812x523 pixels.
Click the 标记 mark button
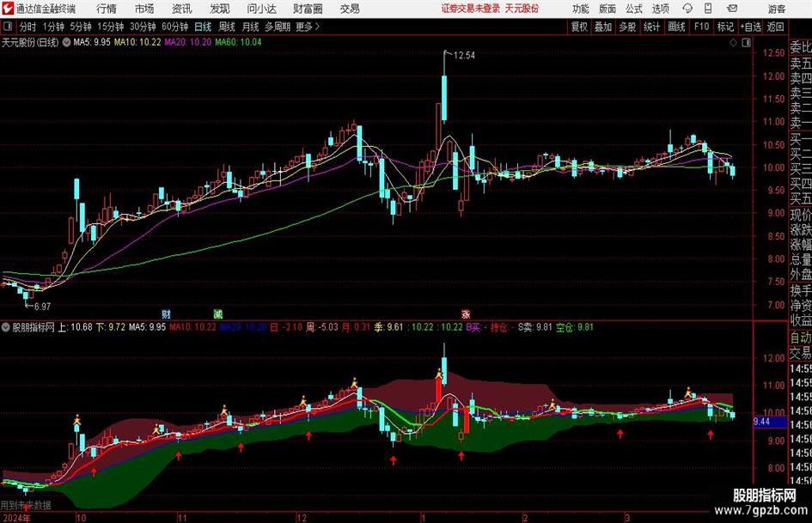pyautogui.click(x=725, y=27)
